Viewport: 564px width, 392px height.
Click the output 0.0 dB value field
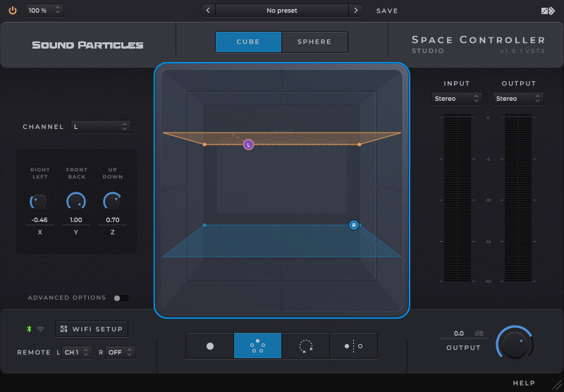(463, 333)
